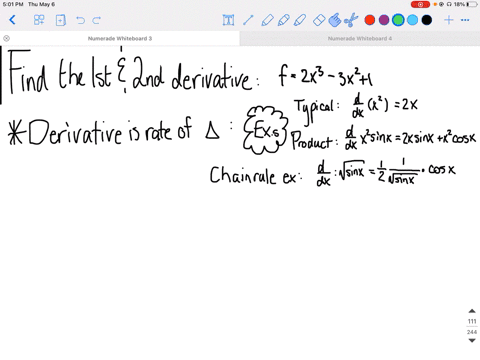Viewport: 480px width, 360px height.
Task: Switch to Numerade Whiteboard 4 tab
Action: coord(360,38)
